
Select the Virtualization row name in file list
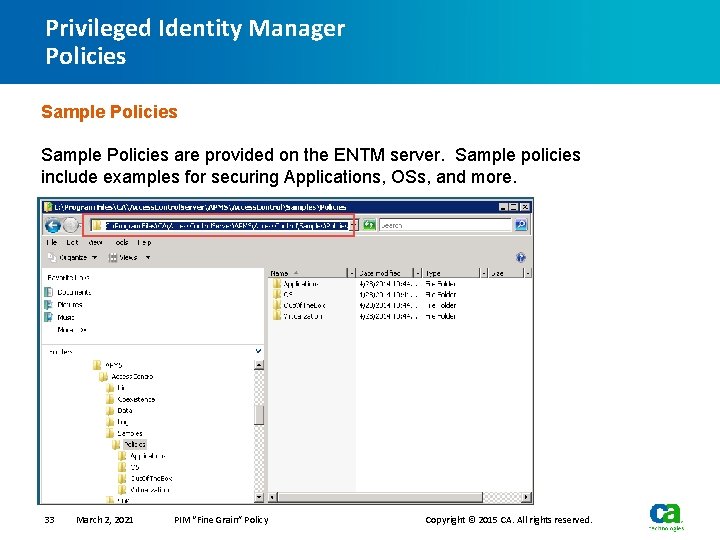click(303, 316)
